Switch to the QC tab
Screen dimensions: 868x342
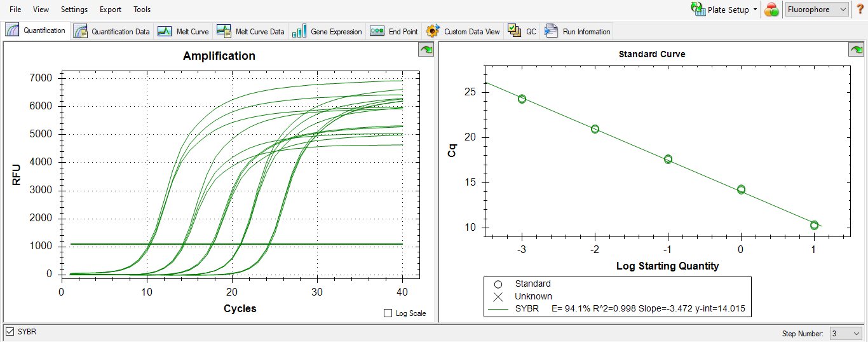(522, 31)
